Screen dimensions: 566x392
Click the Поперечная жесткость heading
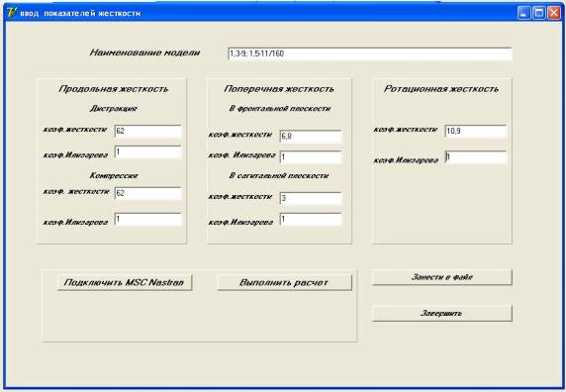coord(279,89)
